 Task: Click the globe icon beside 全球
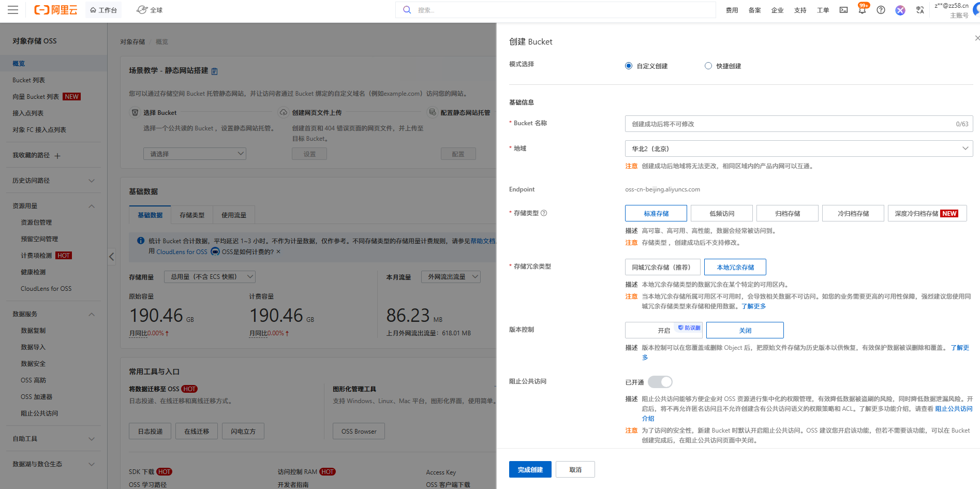142,10
